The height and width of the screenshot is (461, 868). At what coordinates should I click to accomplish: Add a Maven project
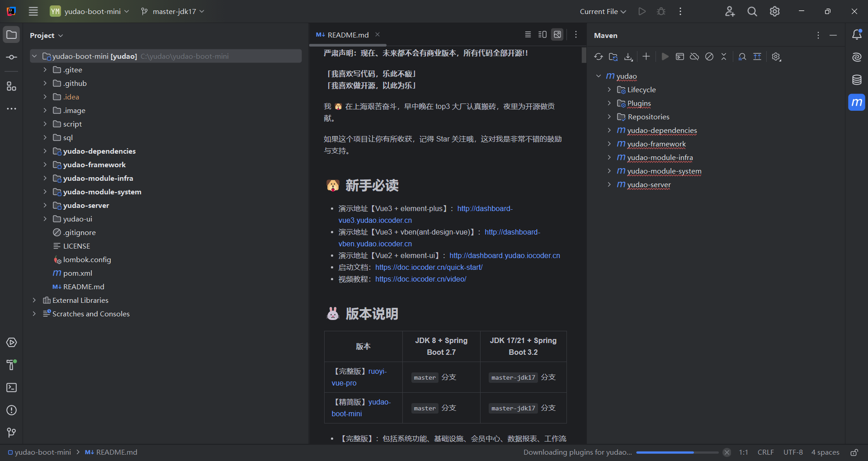[x=646, y=56]
